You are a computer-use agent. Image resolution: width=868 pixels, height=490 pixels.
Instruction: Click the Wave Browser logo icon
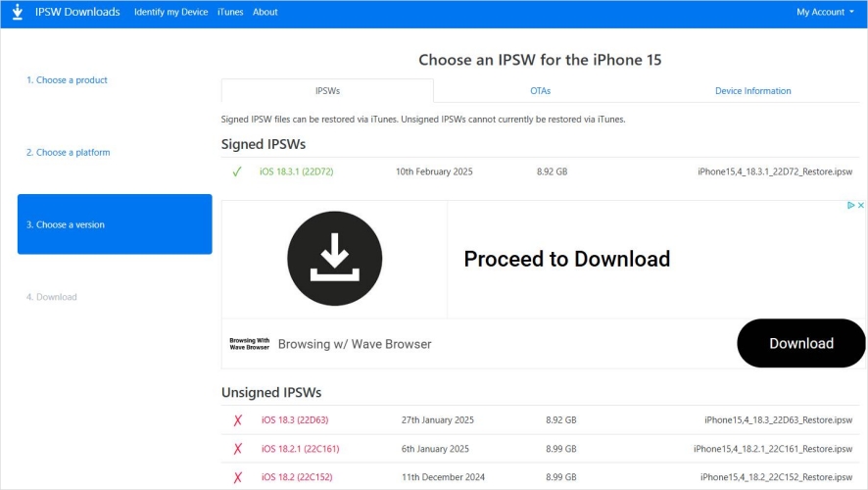point(250,344)
